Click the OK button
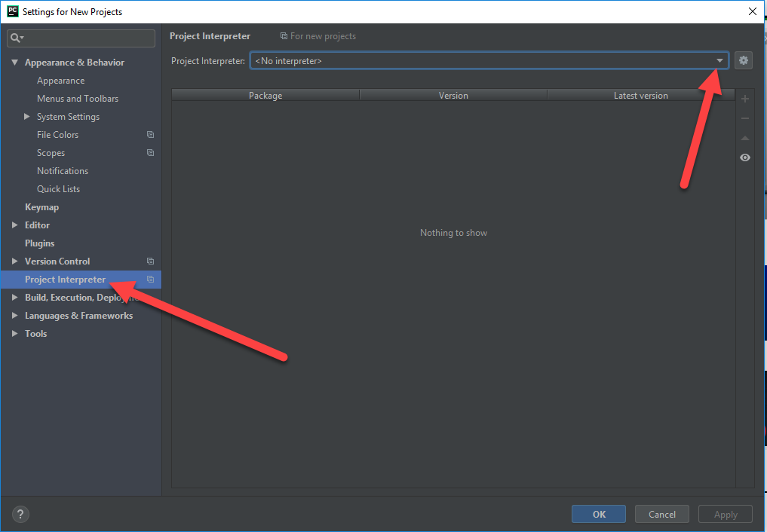Screen dimensions: 767x532 pos(599,514)
